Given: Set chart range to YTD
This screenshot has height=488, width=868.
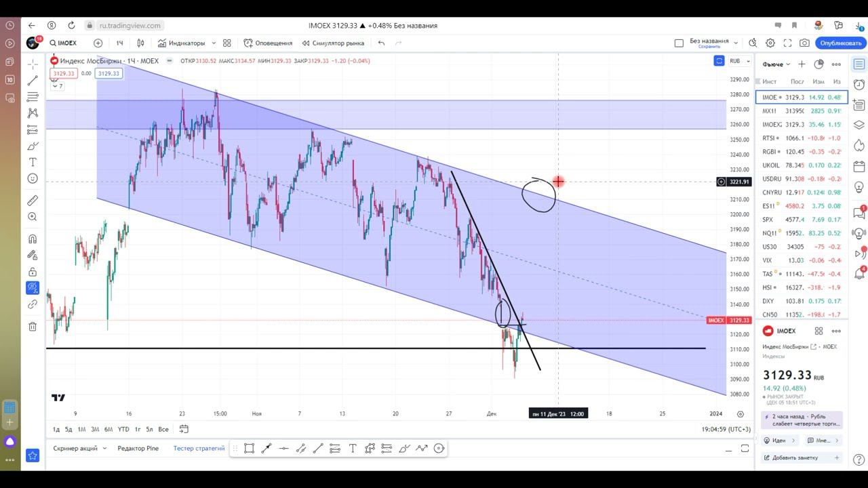Looking at the screenshot, I should (x=123, y=429).
